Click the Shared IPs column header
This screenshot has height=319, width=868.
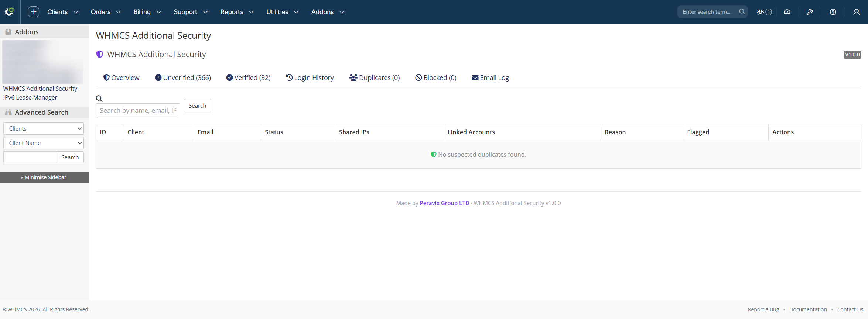389,132
